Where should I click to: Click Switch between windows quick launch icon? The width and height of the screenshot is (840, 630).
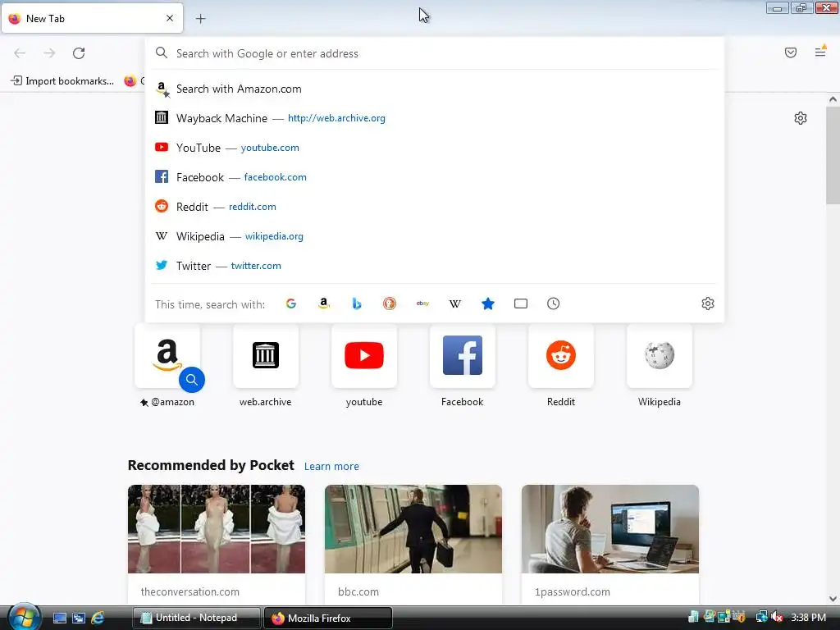[79, 619]
